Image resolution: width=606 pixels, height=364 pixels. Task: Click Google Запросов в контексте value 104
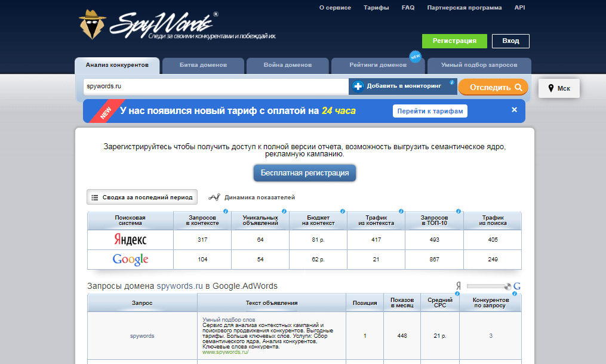202,260
